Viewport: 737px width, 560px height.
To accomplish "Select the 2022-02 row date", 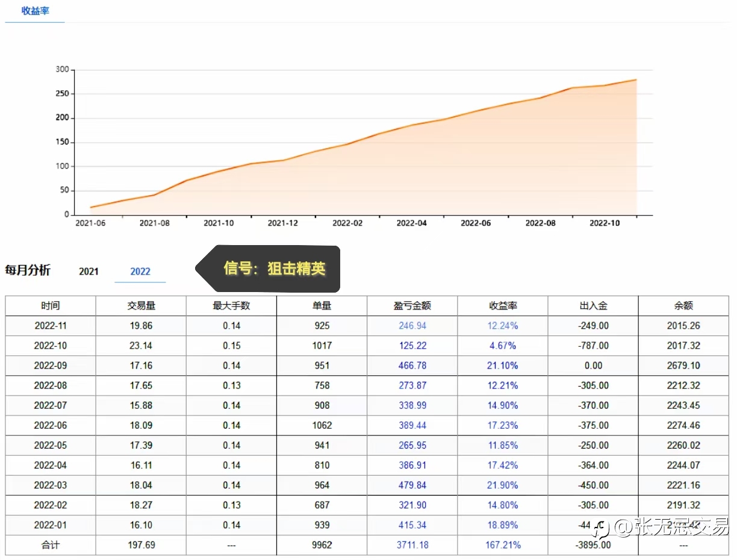I will click(x=51, y=505).
